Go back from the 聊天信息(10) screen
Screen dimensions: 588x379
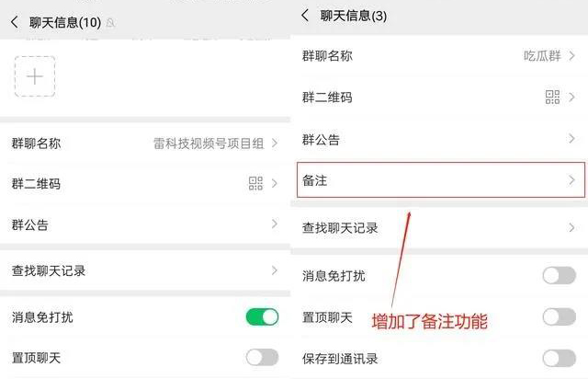(15, 21)
